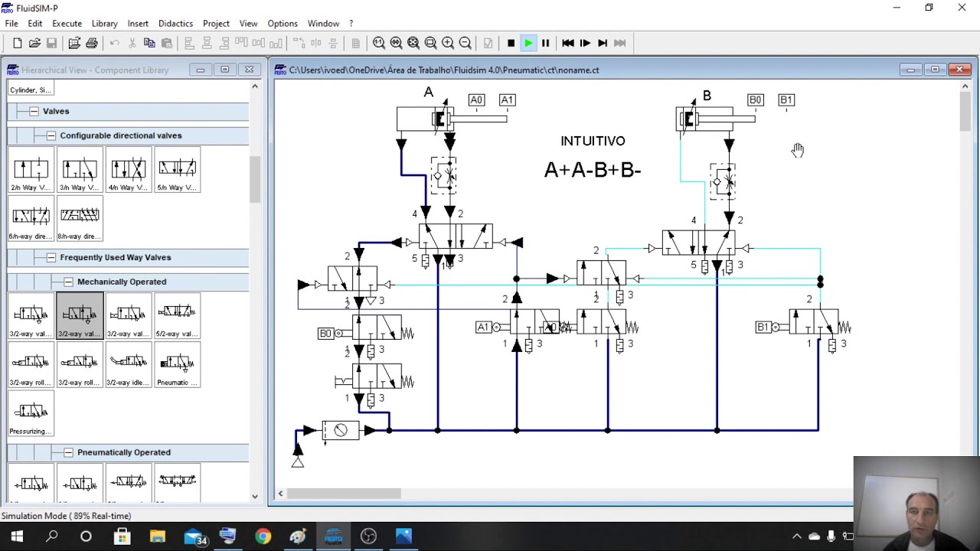
Task: Click the A+A-B+B- sequence text
Action: coord(593,170)
